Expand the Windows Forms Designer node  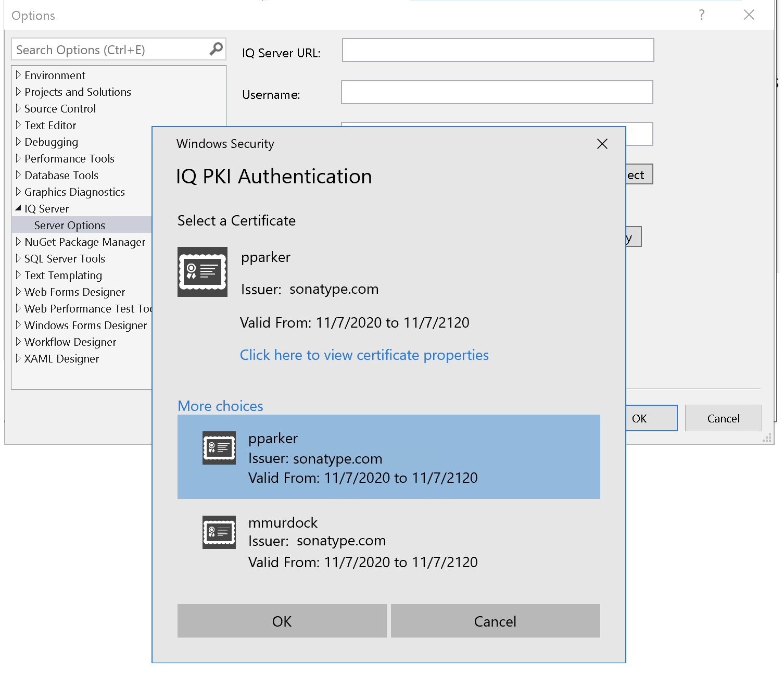tap(18, 325)
